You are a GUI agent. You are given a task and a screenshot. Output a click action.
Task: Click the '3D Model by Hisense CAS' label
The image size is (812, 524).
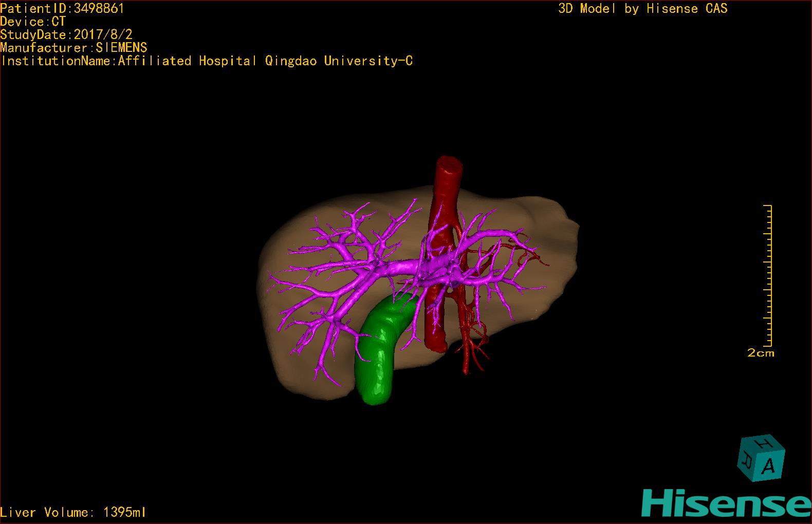point(643,8)
